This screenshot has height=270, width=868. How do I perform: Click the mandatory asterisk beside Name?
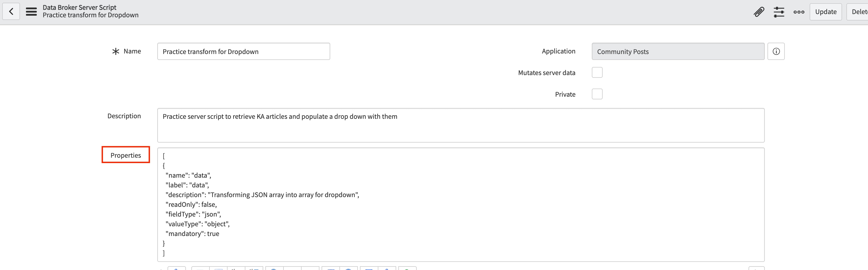116,52
